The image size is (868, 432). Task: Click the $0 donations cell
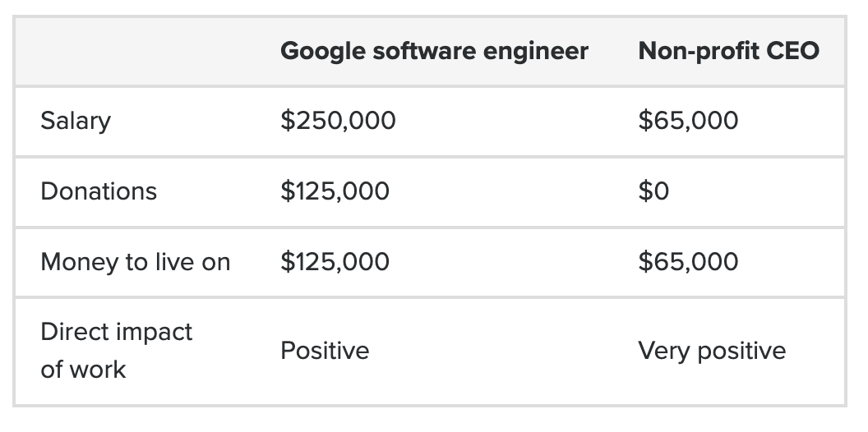click(653, 191)
